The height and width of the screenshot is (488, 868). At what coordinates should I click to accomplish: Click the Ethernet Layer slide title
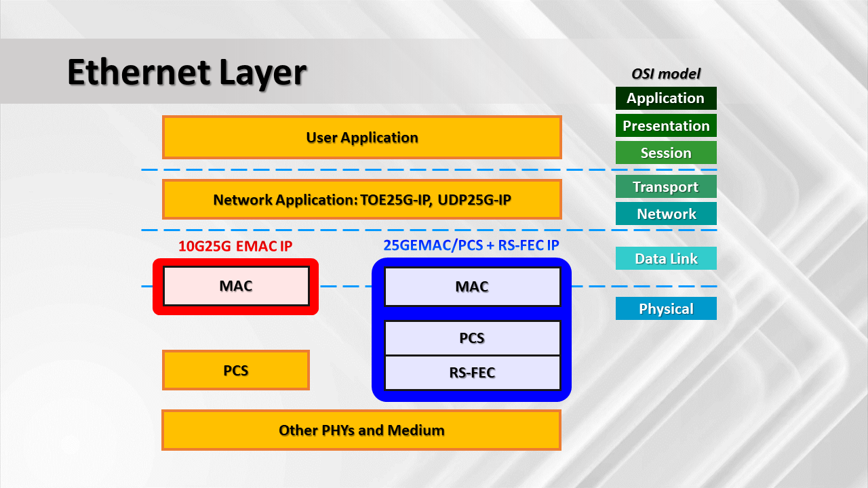pos(186,72)
